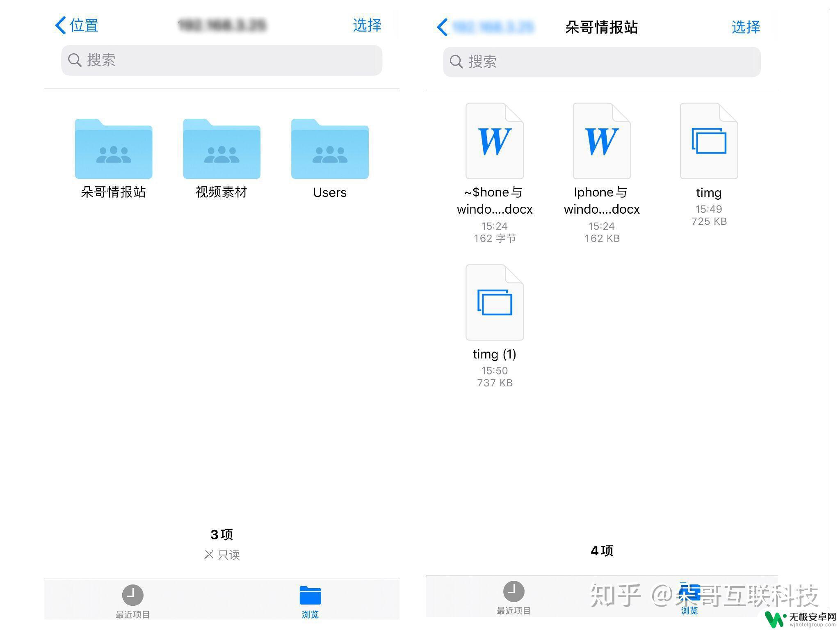Open the Users shared folder
Screen dimensions: 840x630
tap(330, 148)
